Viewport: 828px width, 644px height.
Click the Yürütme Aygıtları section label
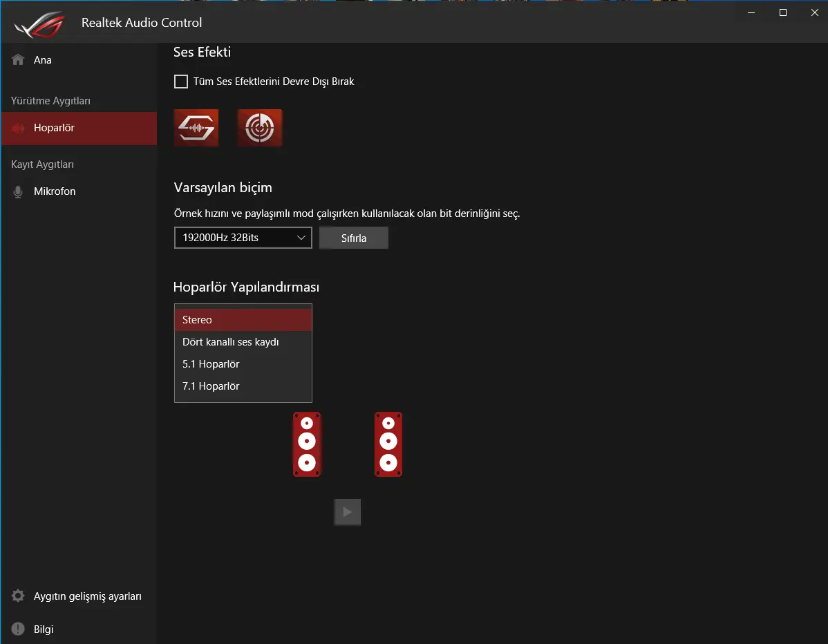point(50,101)
